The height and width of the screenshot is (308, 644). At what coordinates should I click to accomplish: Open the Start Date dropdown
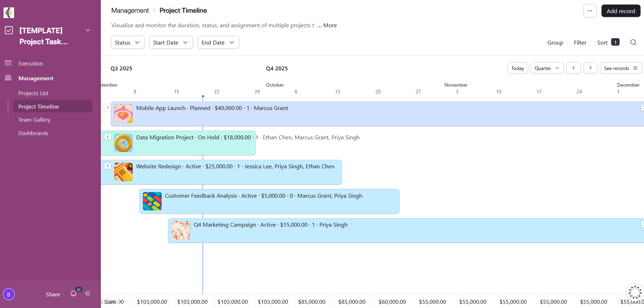click(x=170, y=42)
